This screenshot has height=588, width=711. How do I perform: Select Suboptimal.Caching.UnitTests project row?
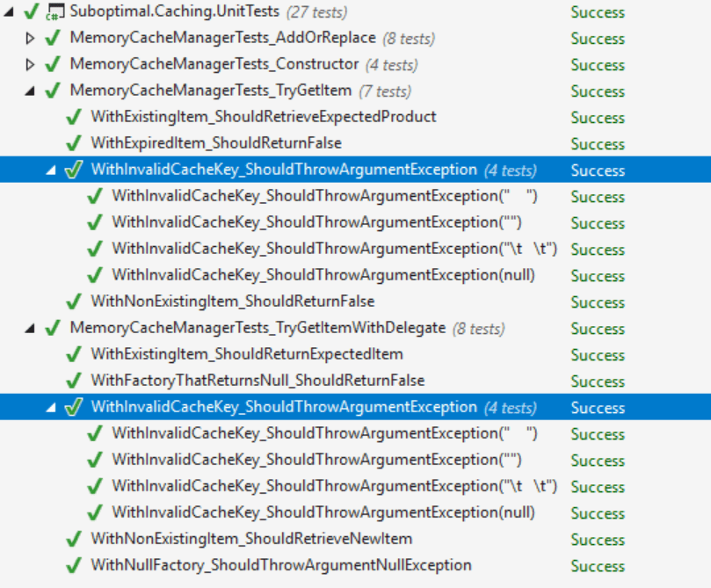175,11
